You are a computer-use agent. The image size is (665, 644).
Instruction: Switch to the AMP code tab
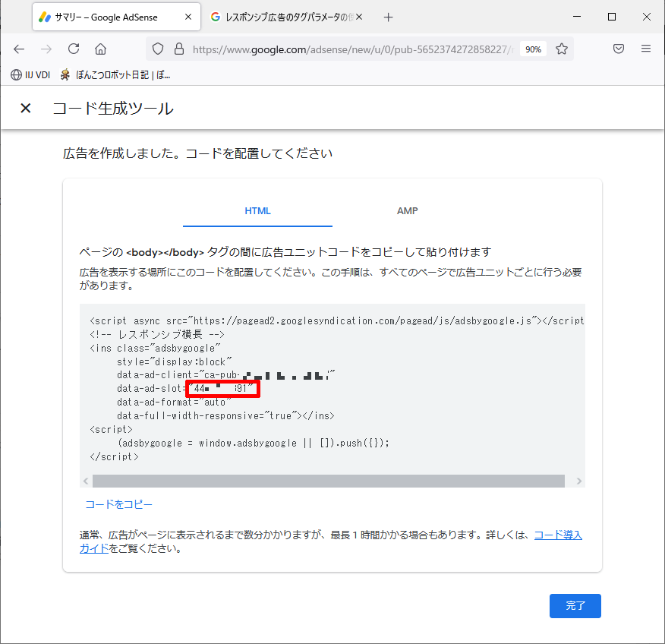pyautogui.click(x=407, y=211)
